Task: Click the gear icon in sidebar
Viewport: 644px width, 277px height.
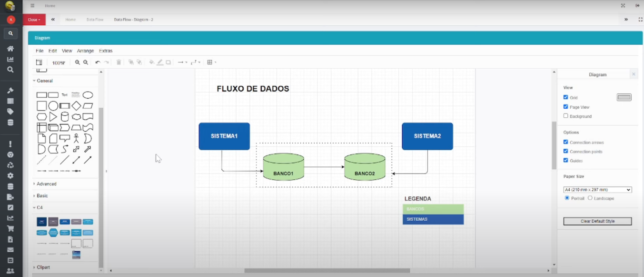Action: [10, 175]
